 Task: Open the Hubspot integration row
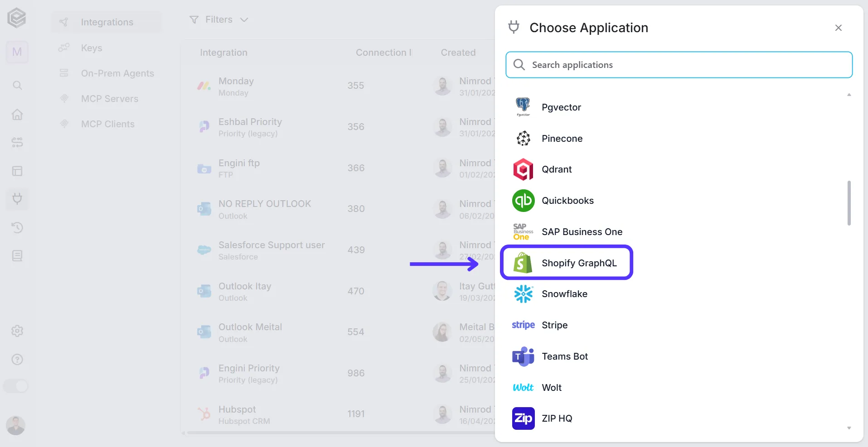[338, 414]
